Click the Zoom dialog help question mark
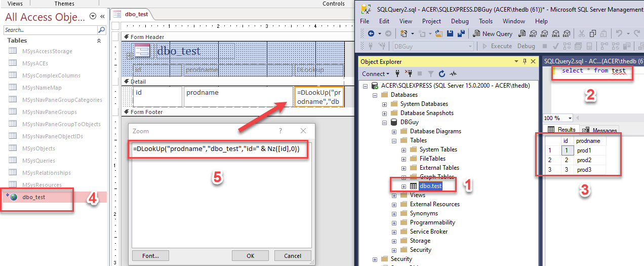Screen dimensions: 644x266 point(280,131)
